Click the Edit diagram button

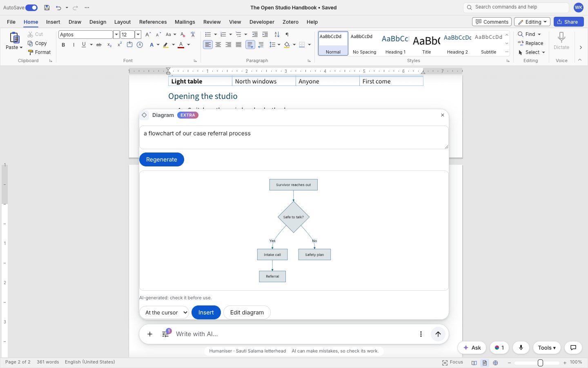click(x=247, y=312)
